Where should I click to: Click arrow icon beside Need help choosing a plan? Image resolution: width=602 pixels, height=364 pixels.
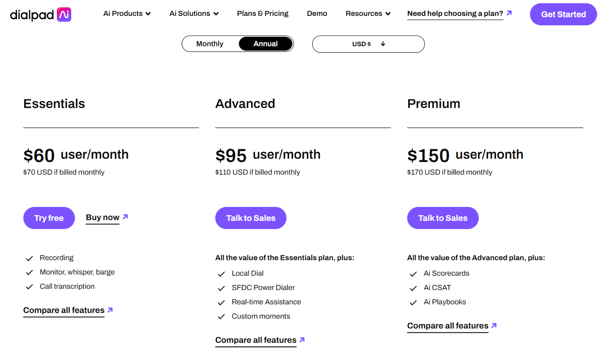[x=509, y=13]
